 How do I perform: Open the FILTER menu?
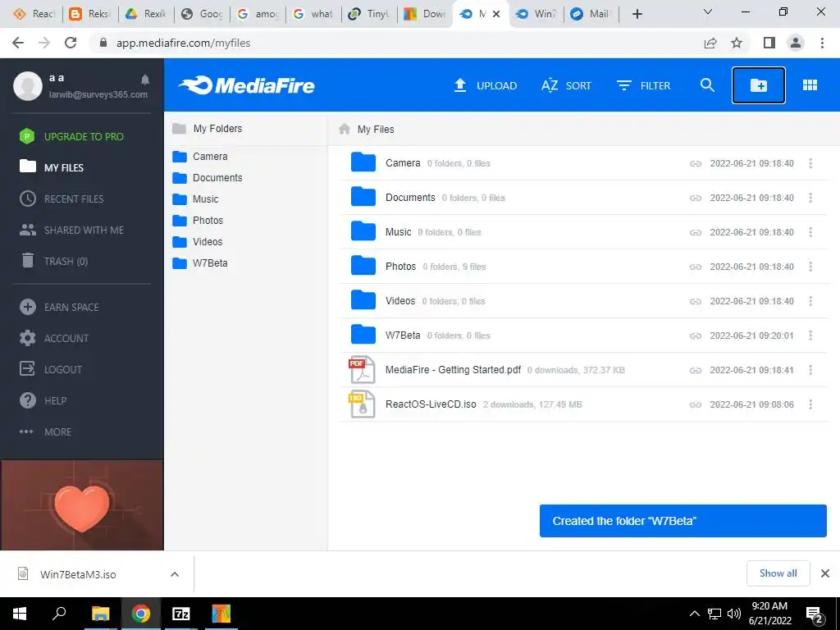[643, 85]
